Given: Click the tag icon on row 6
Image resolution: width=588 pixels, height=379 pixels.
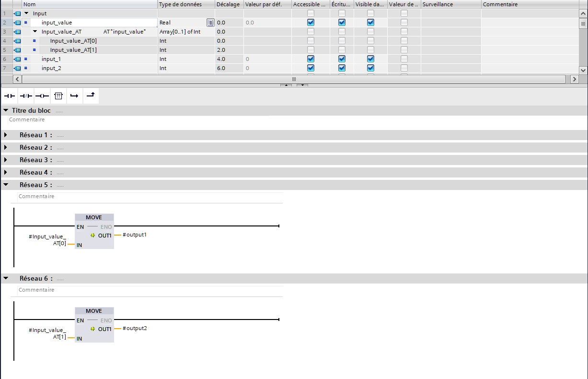Looking at the screenshot, I should 18,59.
